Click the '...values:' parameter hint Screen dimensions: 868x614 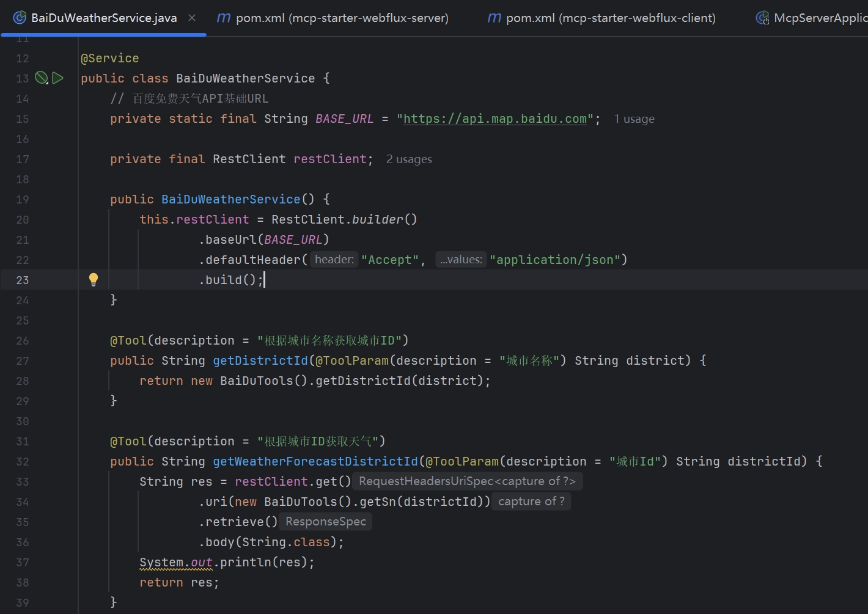click(462, 260)
